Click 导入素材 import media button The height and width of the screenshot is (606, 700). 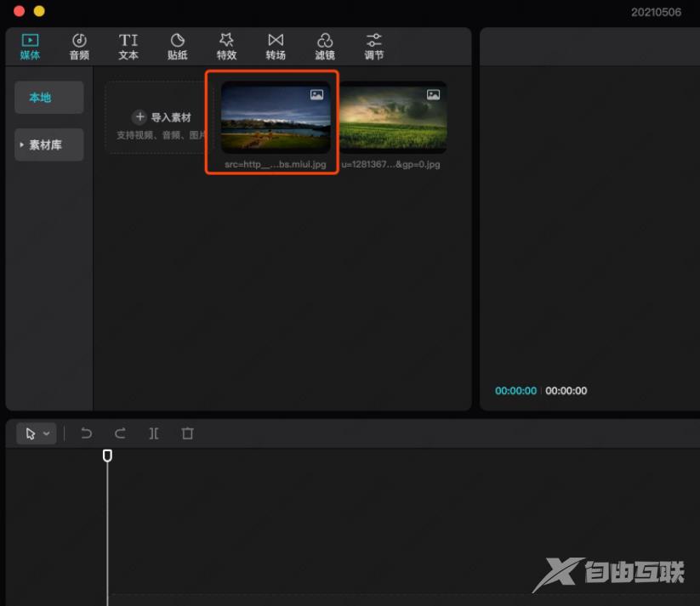click(x=162, y=117)
